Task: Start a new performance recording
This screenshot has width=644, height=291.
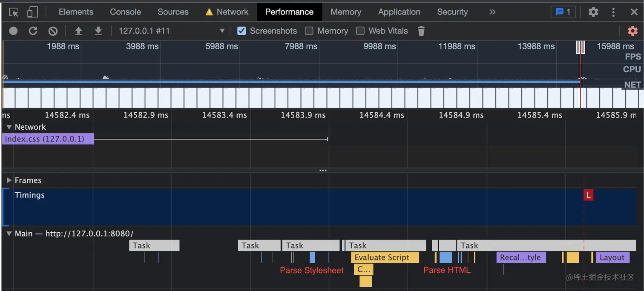Action: tap(13, 31)
